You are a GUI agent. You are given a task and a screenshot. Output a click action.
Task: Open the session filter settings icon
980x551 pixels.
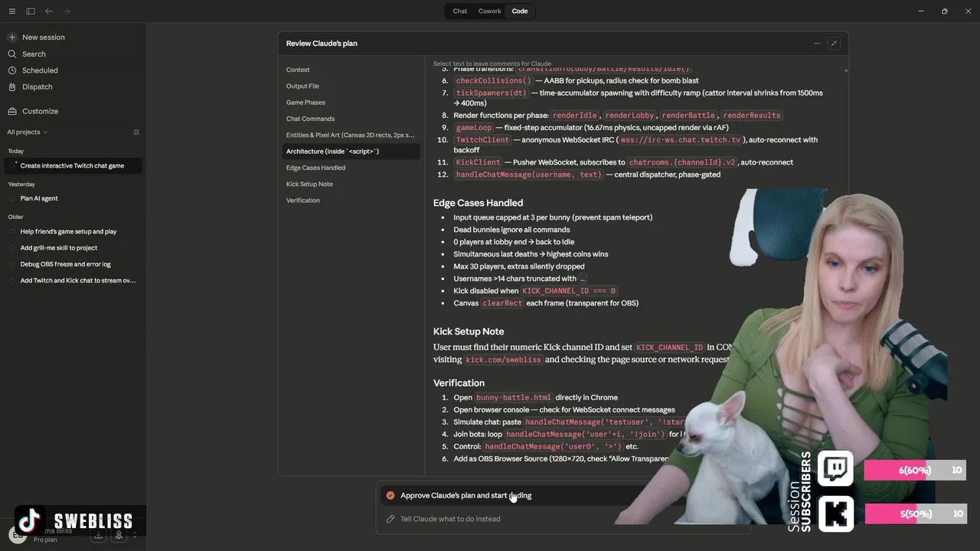(x=136, y=132)
